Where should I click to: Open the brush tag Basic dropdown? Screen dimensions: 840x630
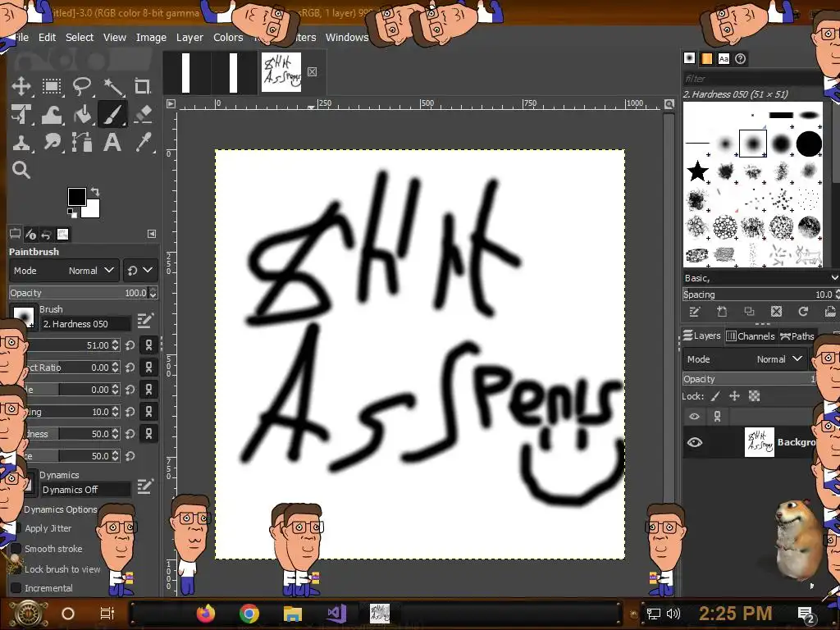pyautogui.click(x=760, y=278)
